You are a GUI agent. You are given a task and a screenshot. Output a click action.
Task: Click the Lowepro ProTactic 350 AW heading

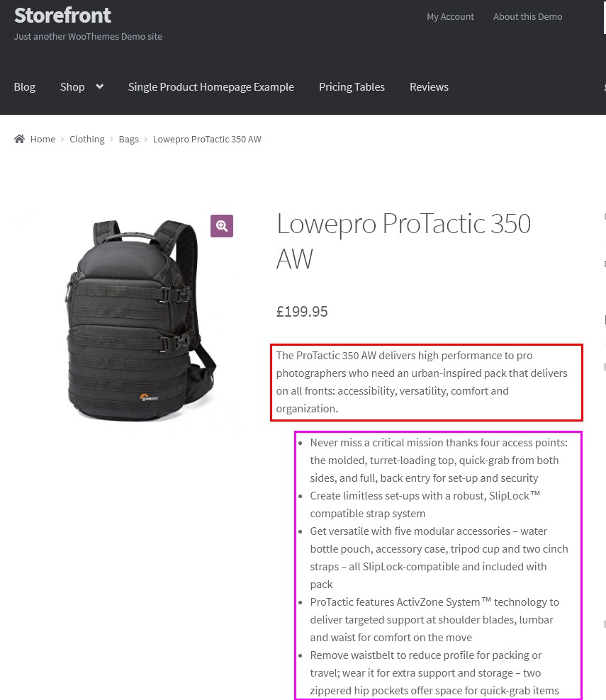(404, 241)
